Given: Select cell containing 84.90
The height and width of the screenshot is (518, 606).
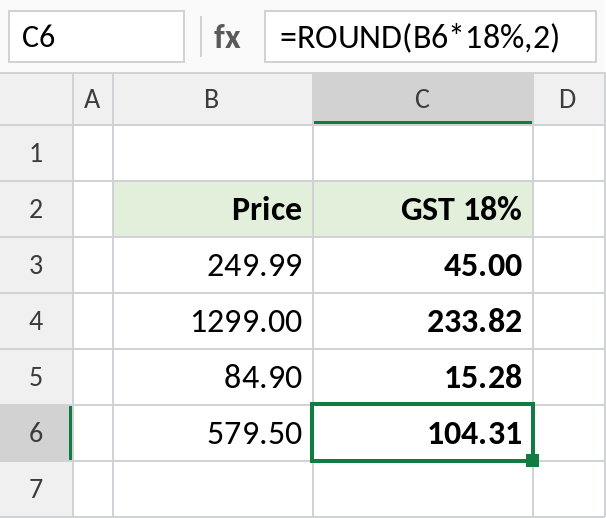Looking at the screenshot, I should pyautogui.click(x=213, y=377).
